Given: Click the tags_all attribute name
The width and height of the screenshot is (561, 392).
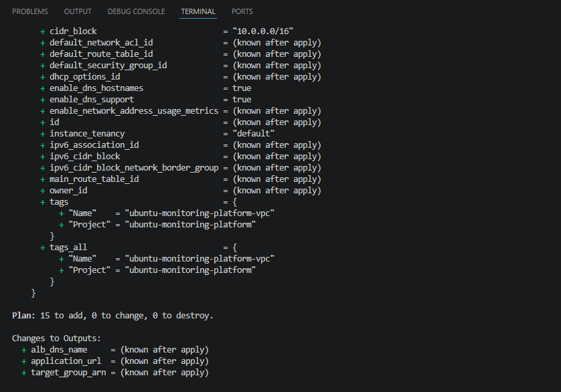Looking at the screenshot, I should 68,248.
